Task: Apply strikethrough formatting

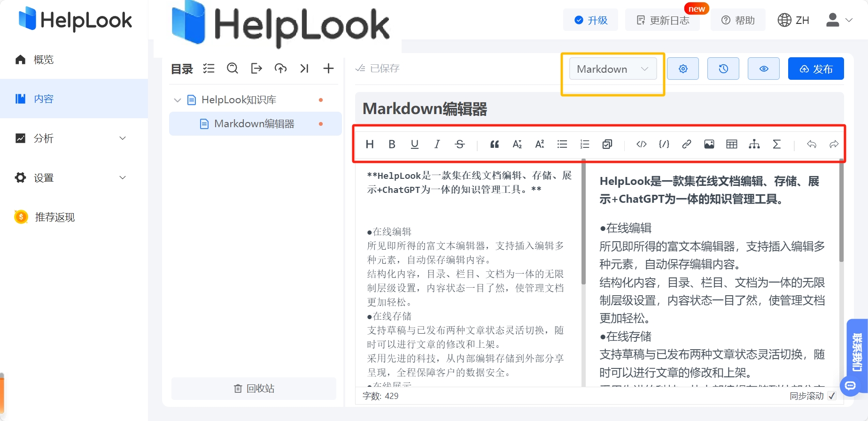Action: 460,144
